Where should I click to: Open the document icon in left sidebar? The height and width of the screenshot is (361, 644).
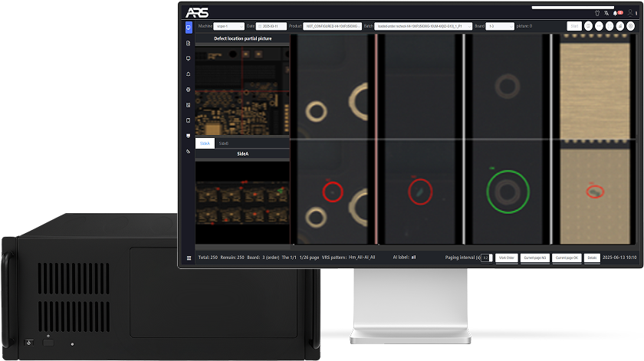click(189, 43)
